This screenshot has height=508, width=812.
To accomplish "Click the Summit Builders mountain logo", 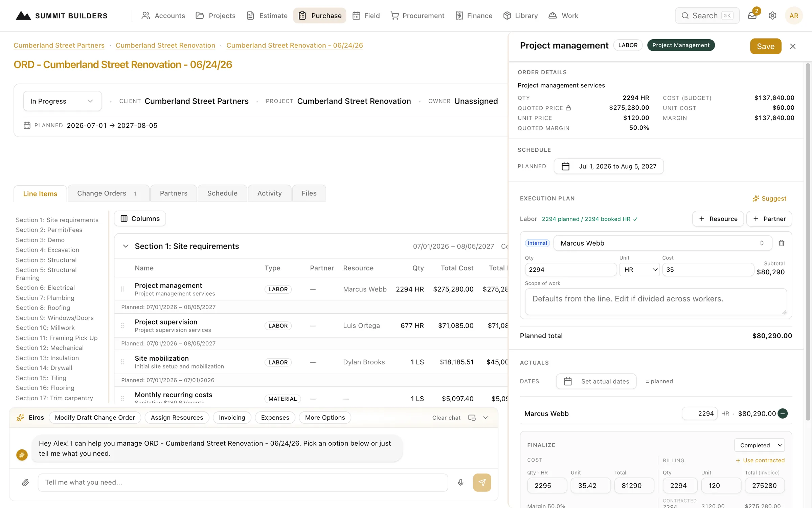I will click(x=23, y=16).
